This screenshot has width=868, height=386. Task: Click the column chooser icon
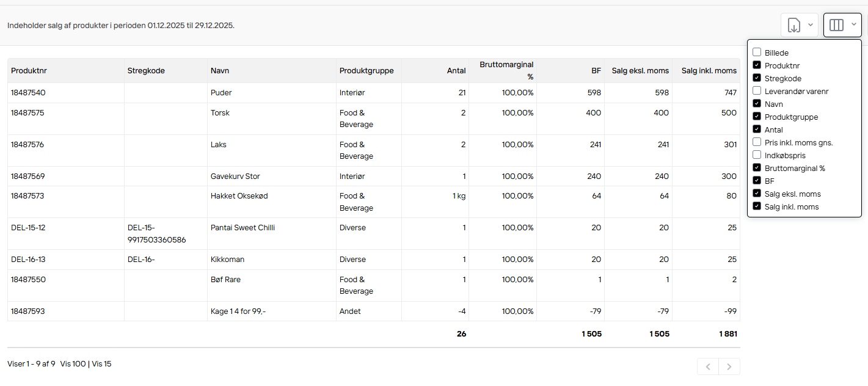[836, 25]
